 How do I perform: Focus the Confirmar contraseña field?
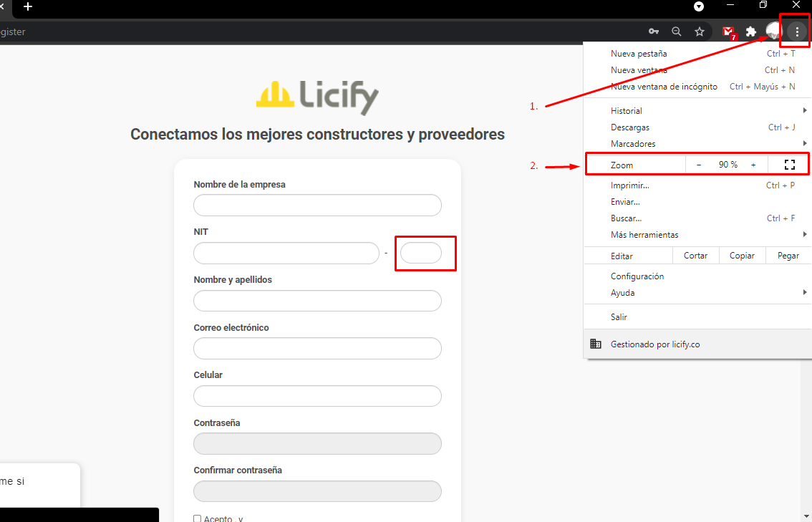(317, 491)
